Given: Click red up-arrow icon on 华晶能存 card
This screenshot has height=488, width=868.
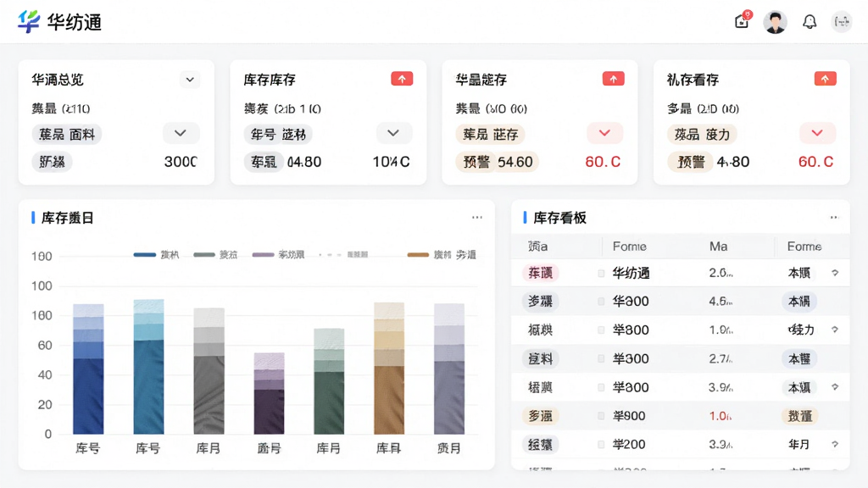Looking at the screenshot, I should [x=614, y=79].
